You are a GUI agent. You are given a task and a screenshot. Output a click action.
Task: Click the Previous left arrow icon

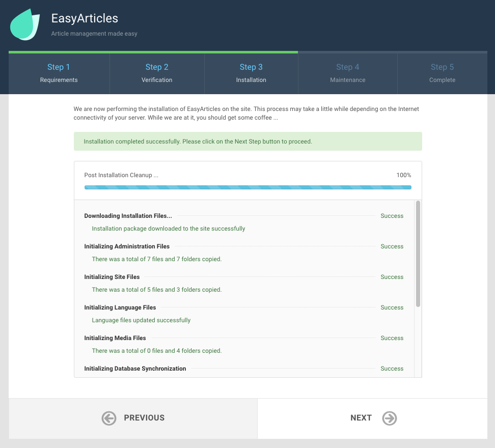click(109, 418)
